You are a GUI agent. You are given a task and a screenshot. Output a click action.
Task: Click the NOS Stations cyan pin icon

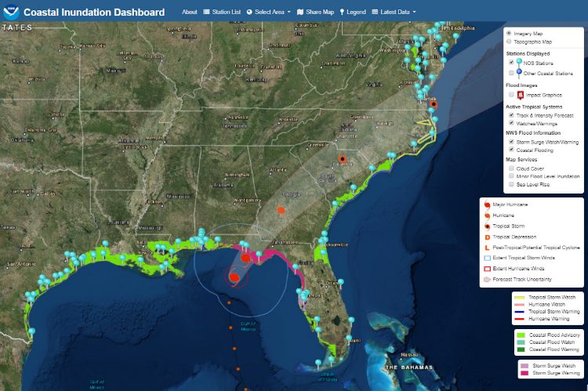tap(519, 62)
